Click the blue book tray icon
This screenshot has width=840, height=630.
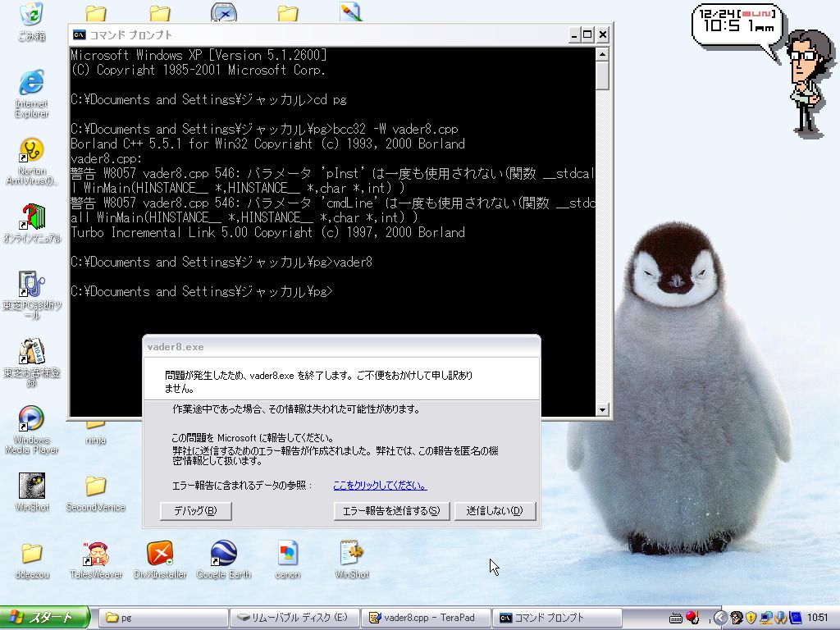point(795,618)
